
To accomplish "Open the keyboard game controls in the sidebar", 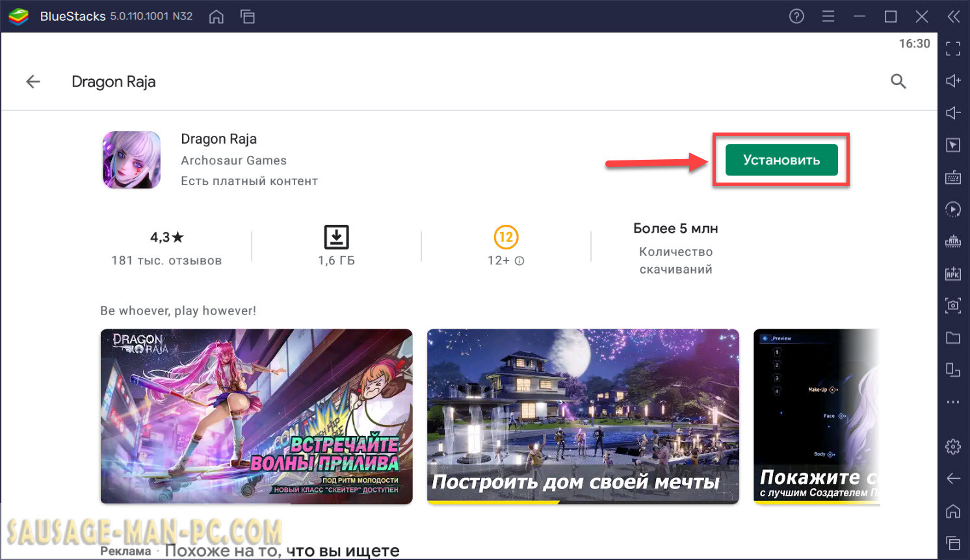I will coord(953,177).
